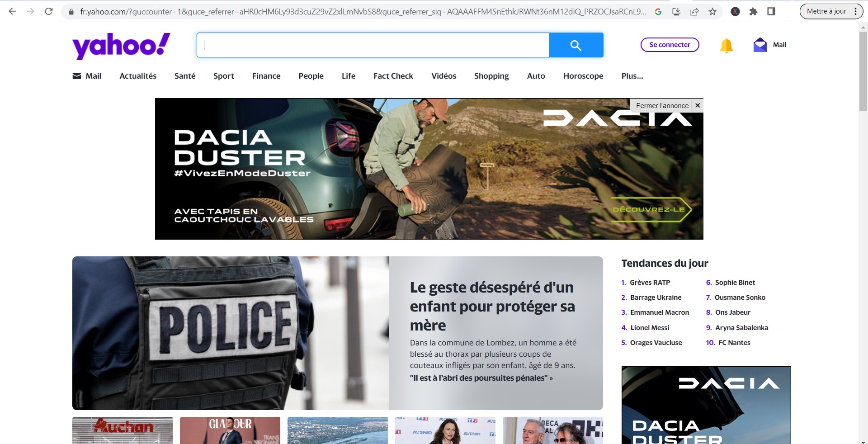Reload the page with the browser refresh icon
The image size is (868, 444).
coord(49,11)
